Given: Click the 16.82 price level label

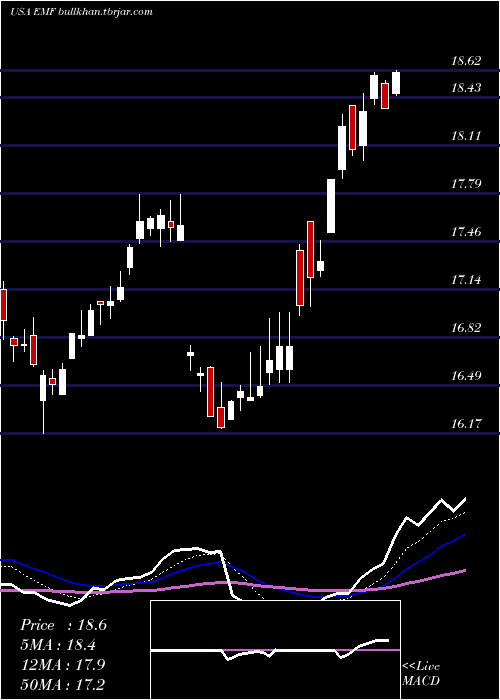Looking at the screenshot, I should (x=466, y=328).
